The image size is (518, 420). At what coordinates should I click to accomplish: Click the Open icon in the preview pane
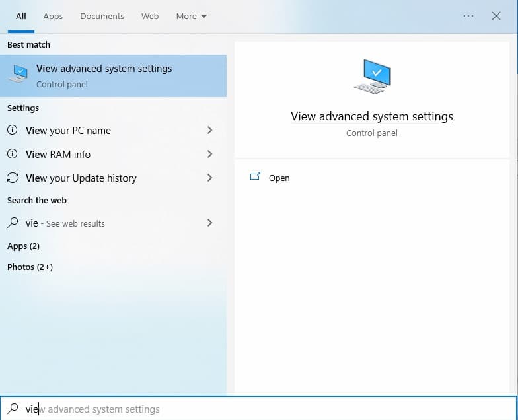(x=255, y=178)
